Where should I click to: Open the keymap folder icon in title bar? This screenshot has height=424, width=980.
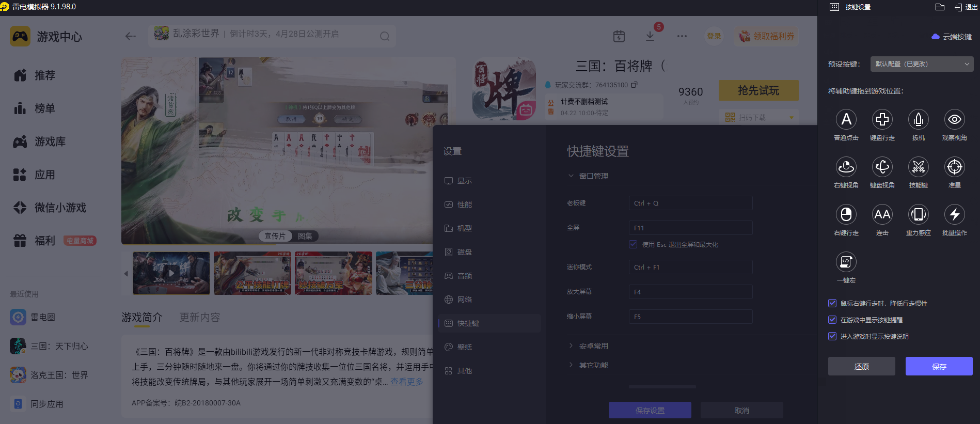[x=940, y=7]
